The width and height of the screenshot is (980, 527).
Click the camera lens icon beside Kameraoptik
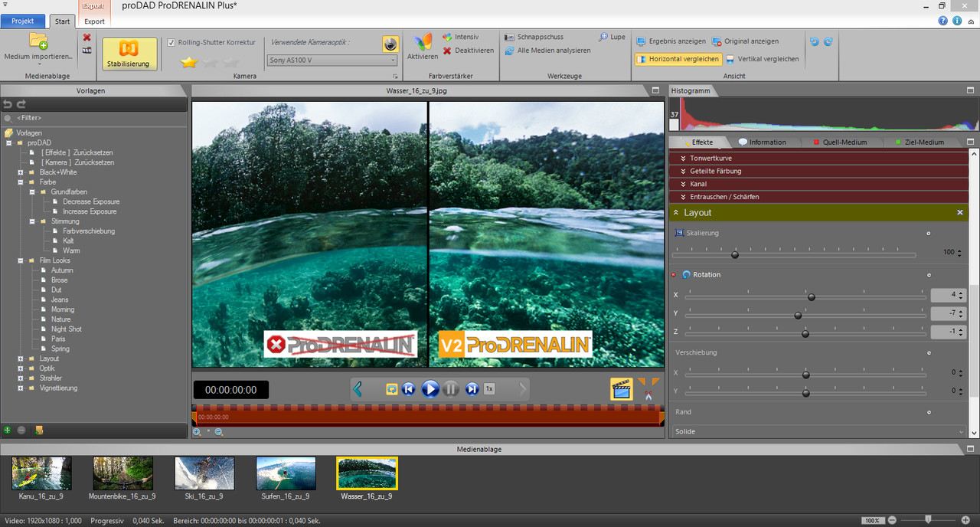390,44
